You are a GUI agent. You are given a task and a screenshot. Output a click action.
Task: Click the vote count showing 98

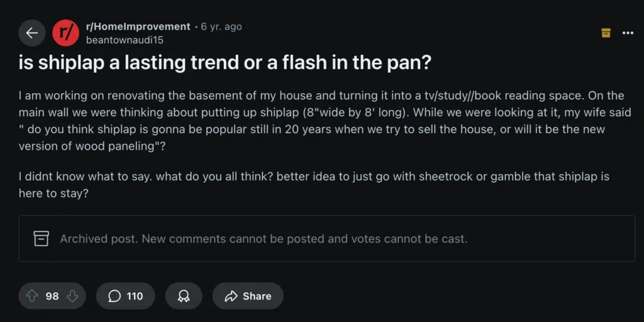52,296
